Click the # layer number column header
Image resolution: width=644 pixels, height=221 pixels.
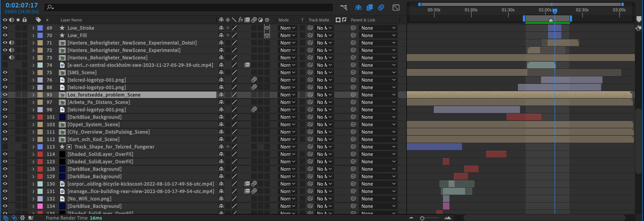[47, 20]
